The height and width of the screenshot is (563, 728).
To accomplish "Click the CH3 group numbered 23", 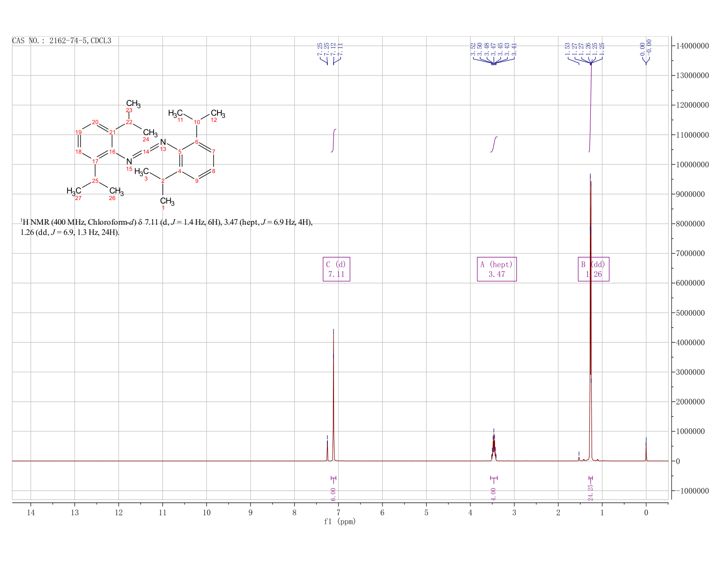I will (133, 104).
